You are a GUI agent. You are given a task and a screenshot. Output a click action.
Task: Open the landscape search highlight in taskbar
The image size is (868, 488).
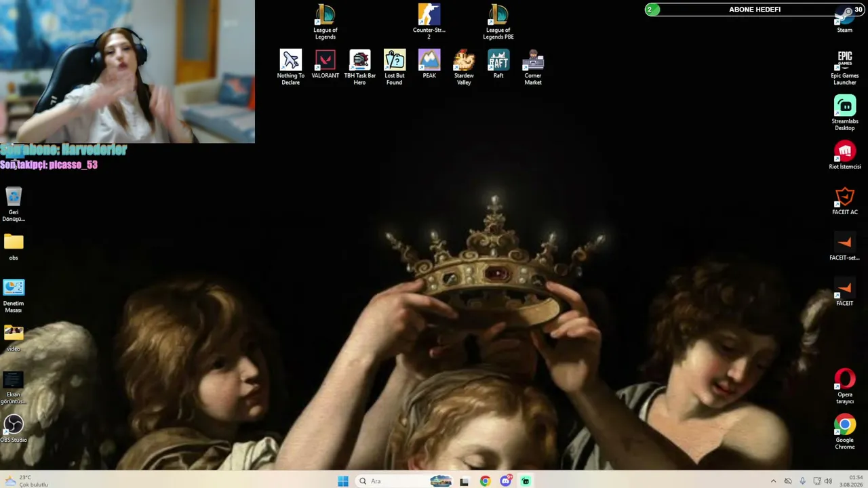coord(441,481)
